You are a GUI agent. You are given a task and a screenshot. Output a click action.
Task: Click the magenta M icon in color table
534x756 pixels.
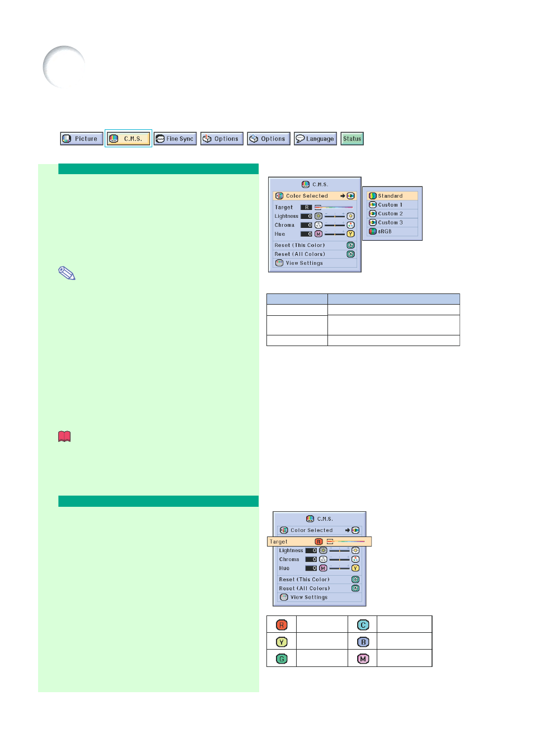coord(363,659)
